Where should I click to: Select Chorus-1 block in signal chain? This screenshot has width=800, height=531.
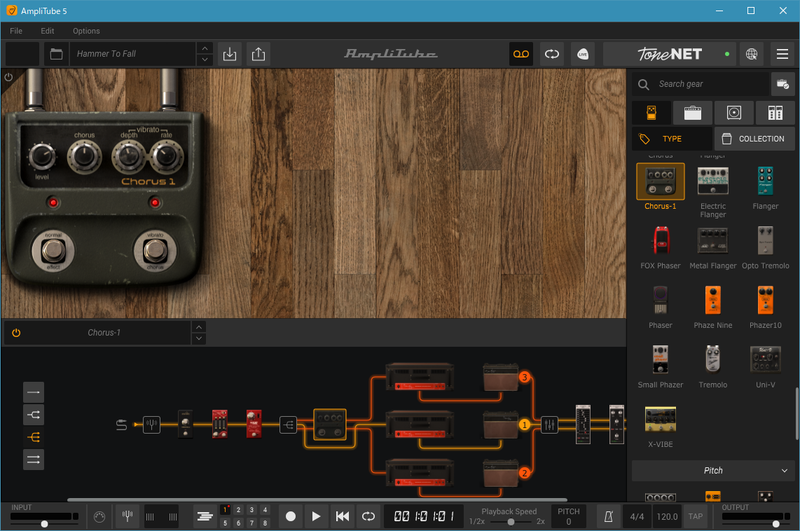(330, 424)
